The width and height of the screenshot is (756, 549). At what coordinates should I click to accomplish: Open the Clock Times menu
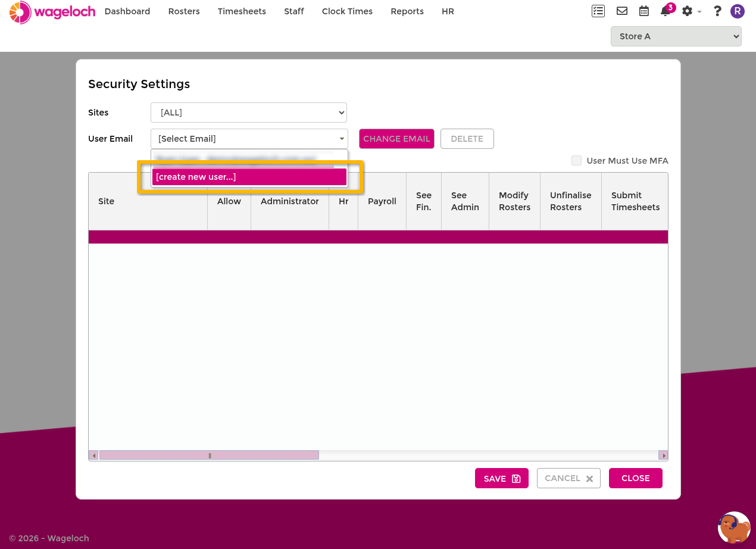coord(347,11)
